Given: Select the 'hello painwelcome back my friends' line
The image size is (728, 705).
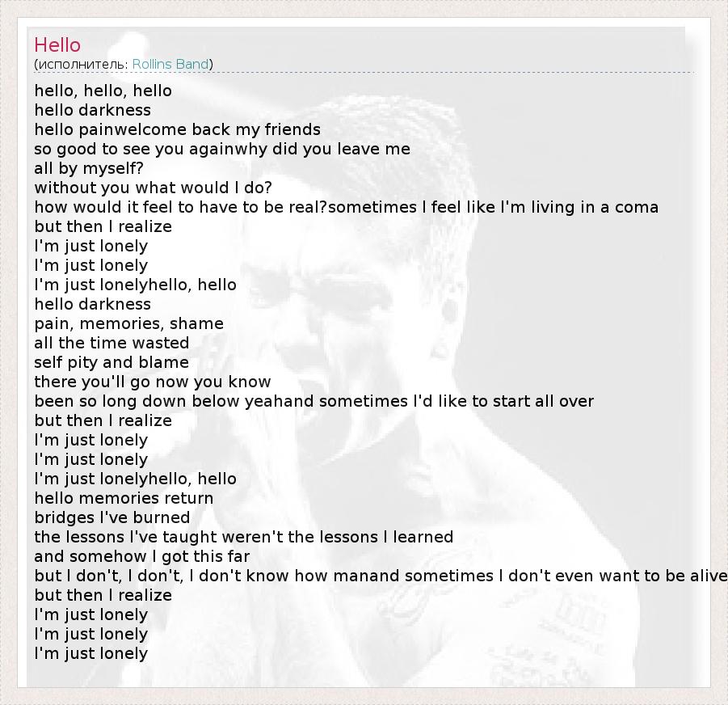Looking at the screenshot, I should (x=177, y=129).
